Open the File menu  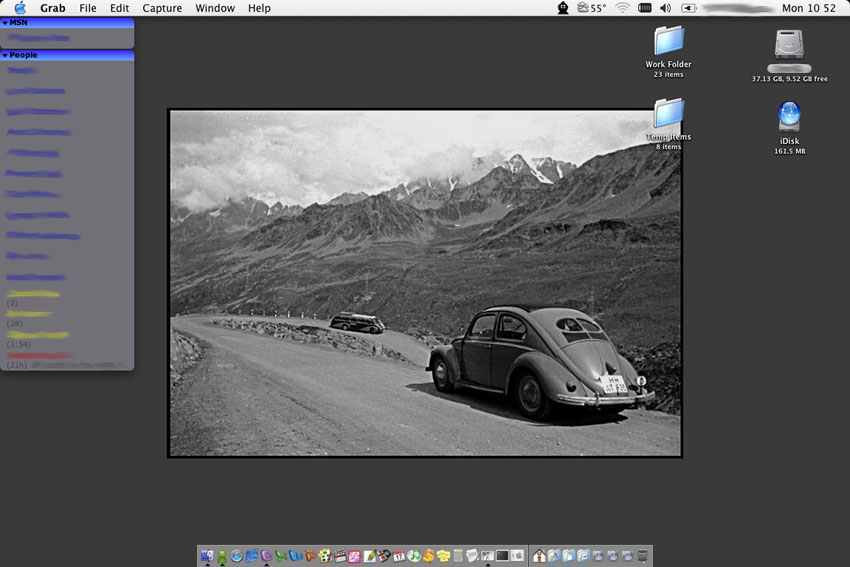(x=88, y=8)
